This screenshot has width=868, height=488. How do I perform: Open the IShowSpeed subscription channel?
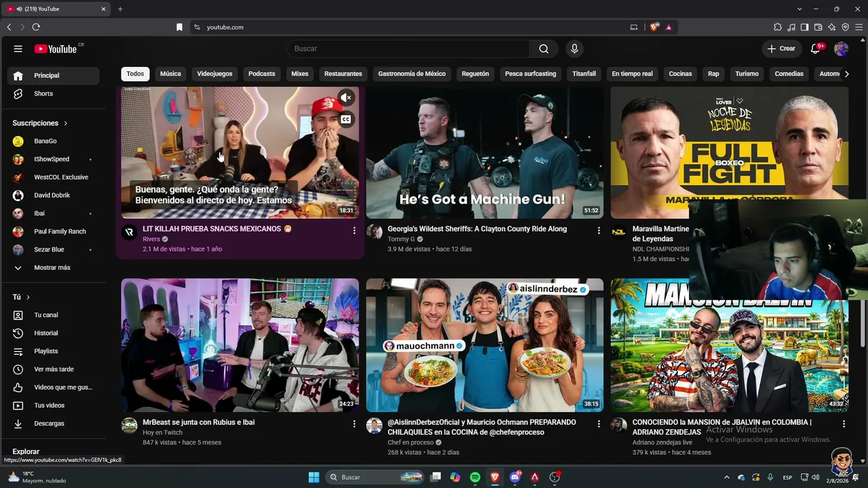coord(53,159)
